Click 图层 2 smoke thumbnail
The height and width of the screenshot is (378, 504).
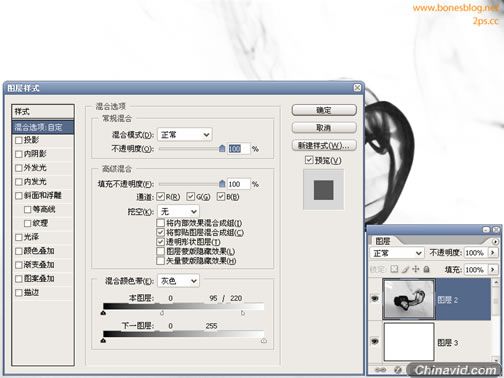click(x=409, y=299)
